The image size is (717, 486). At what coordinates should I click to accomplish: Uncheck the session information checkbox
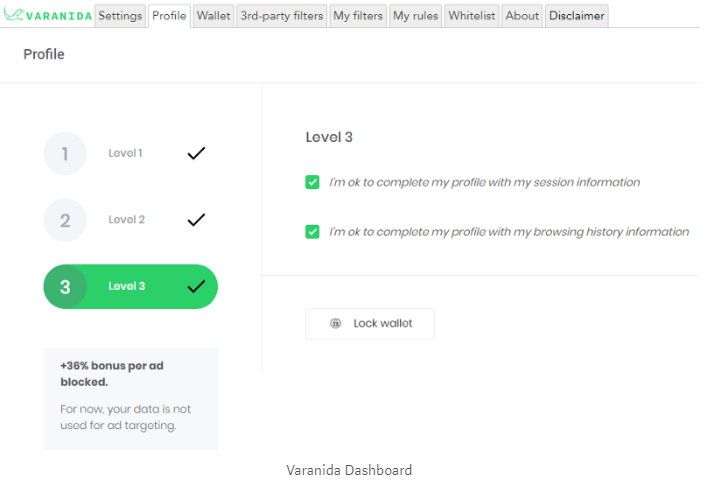tap(313, 182)
